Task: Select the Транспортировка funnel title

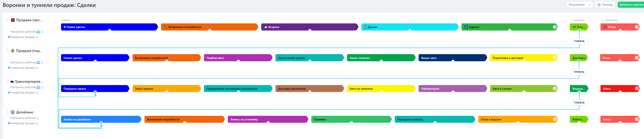Action: click(29, 81)
